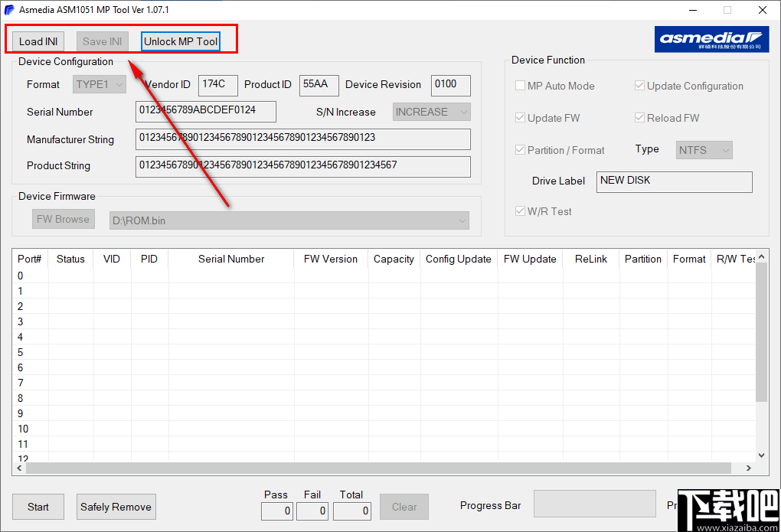Toggle the Update Configuration checkbox
The height and width of the screenshot is (532, 781).
[x=640, y=86]
